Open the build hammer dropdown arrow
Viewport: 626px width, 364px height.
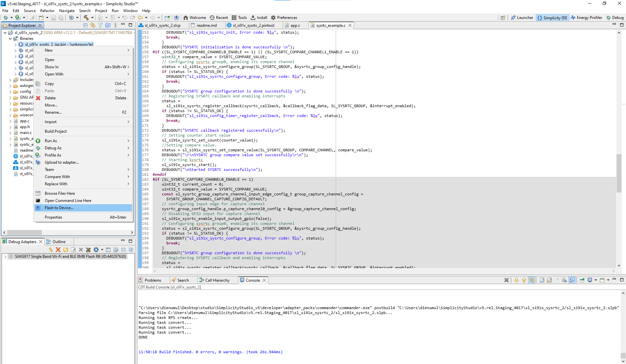click(x=92, y=18)
